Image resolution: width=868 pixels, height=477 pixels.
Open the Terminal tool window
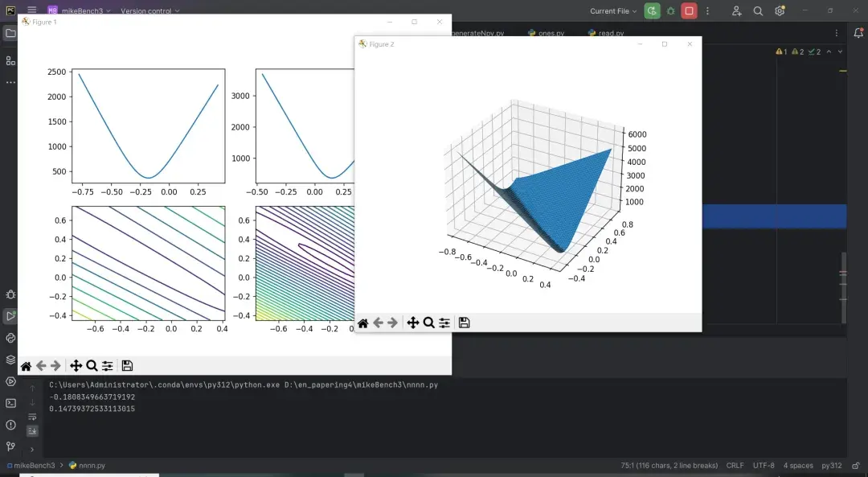pyautogui.click(x=10, y=403)
